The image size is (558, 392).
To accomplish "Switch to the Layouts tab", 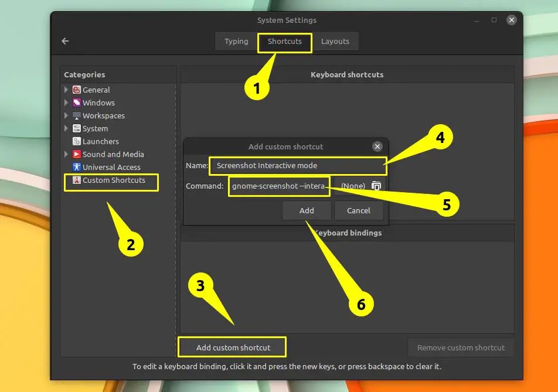I will (336, 41).
